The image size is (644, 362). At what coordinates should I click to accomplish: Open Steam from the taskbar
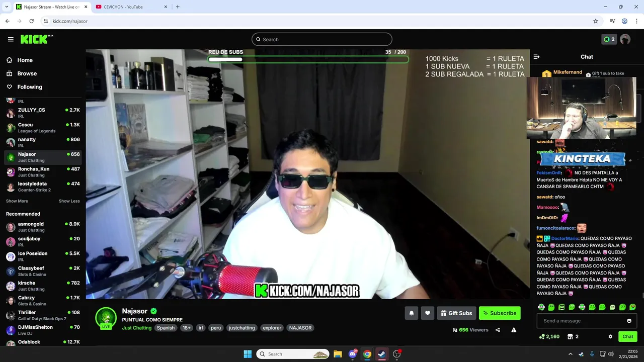click(x=382, y=354)
